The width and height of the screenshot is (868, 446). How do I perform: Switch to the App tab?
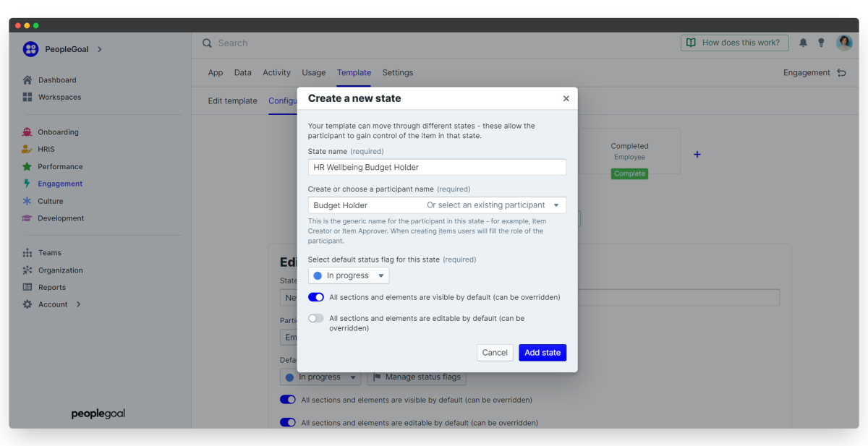[216, 72]
